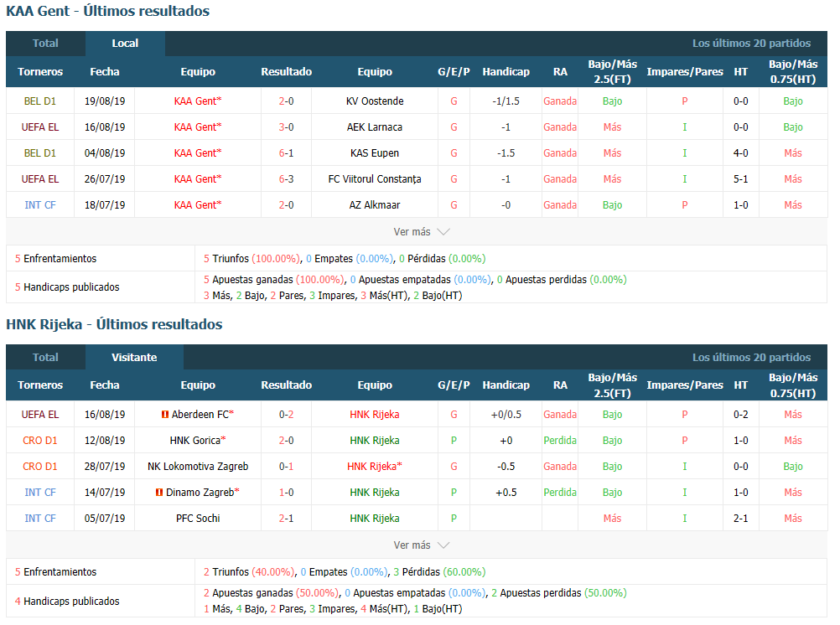The height and width of the screenshot is (625, 840).
Task: Click Perdida in the HNK Gorica row
Action: (560, 440)
